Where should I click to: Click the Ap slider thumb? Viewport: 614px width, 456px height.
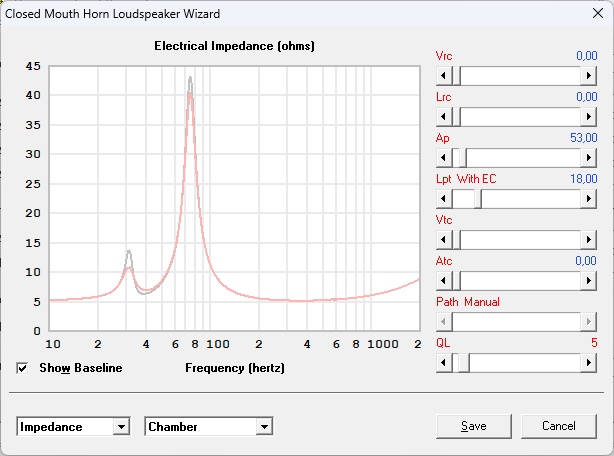point(462,158)
